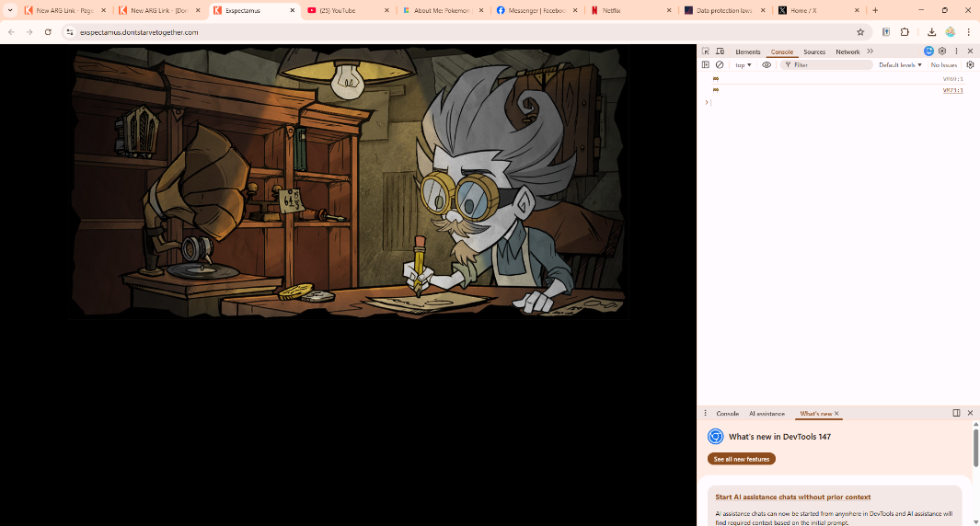
Task: Open the top JavaScript context dropdown
Action: (x=744, y=65)
